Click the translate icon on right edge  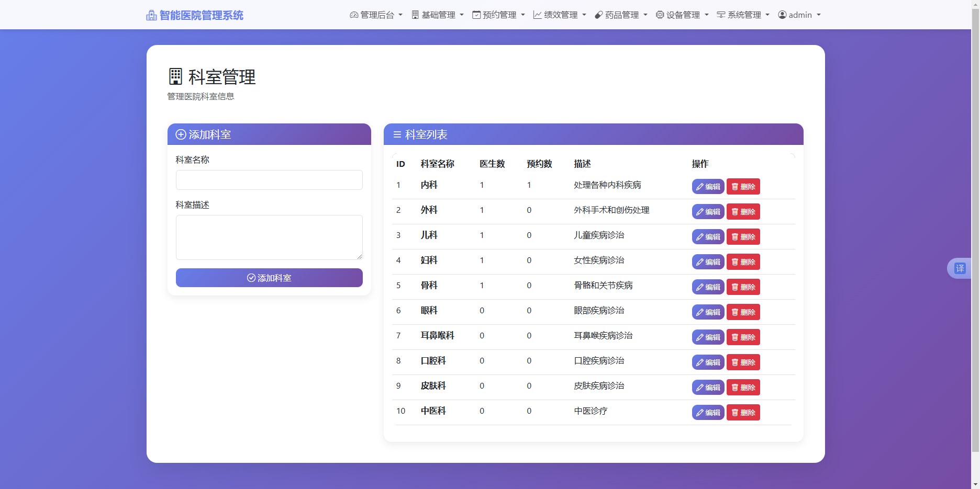pyautogui.click(x=961, y=268)
